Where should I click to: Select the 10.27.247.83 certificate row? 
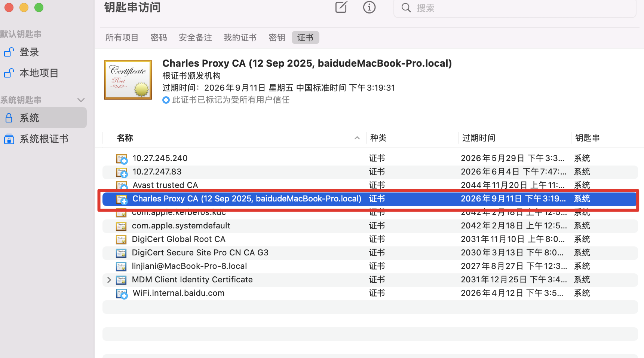tap(370, 172)
